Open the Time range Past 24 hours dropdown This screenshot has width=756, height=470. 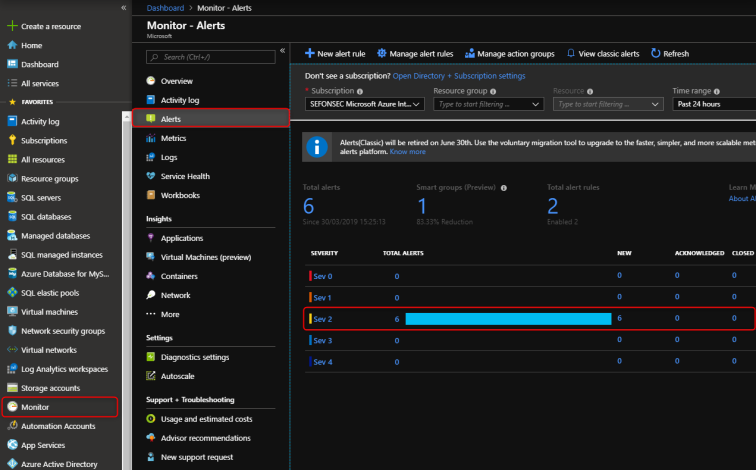click(x=714, y=104)
